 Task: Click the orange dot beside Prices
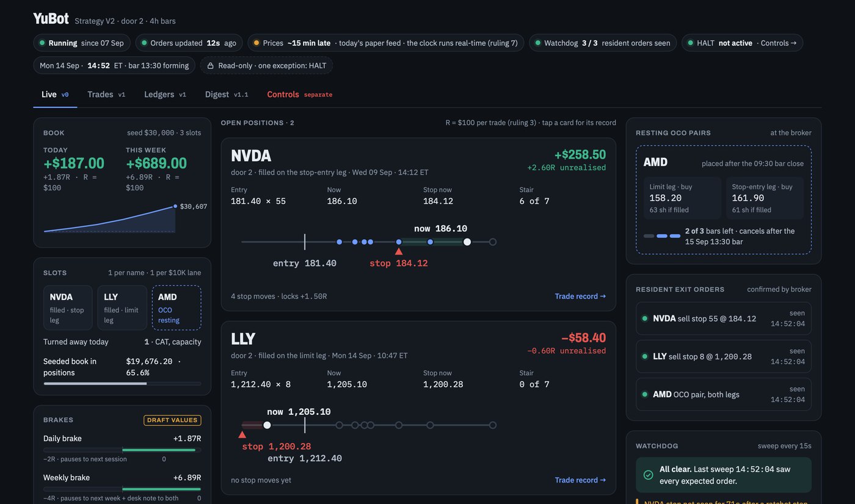[256, 43]
